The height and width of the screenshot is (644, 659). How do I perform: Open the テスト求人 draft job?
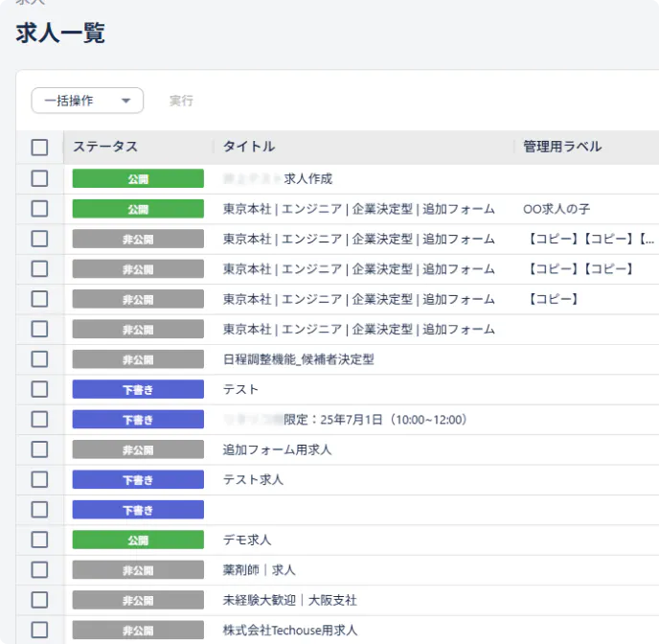point(253,479)
